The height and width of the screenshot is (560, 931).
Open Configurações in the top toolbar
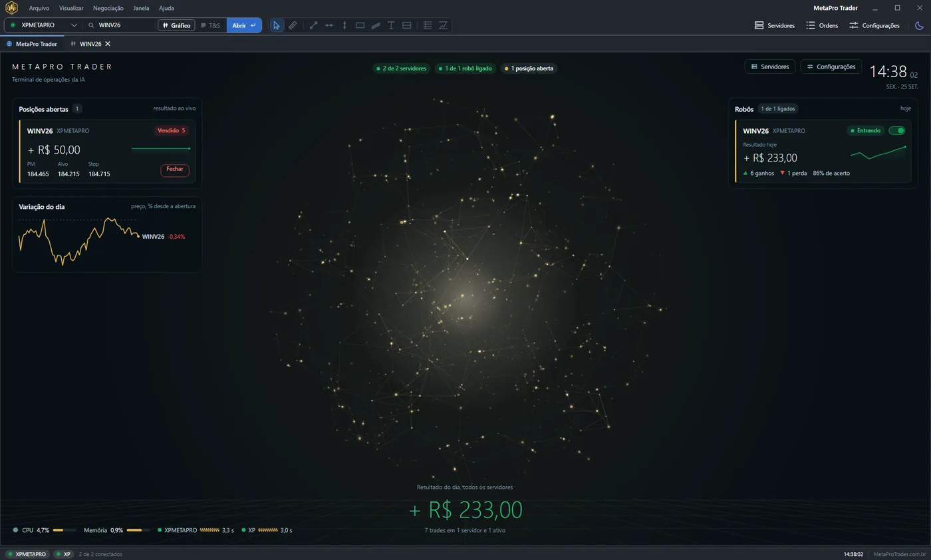[x=874, y=25]
